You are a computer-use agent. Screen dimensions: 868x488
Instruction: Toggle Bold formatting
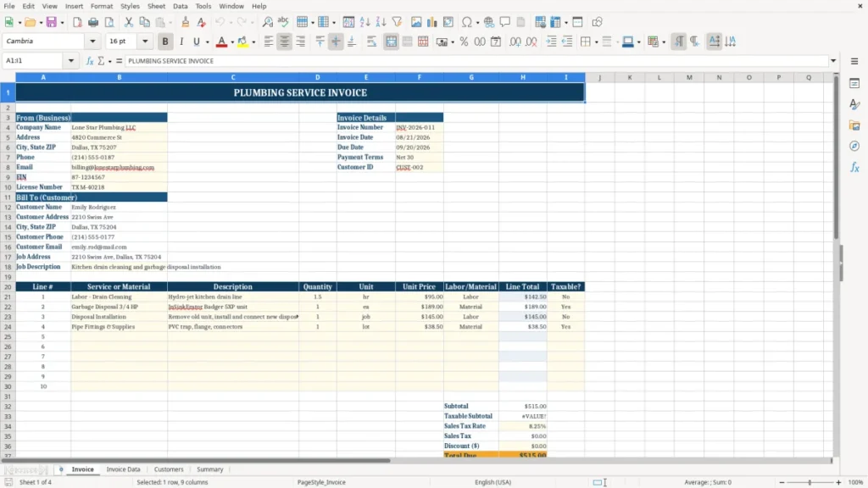coord(165,42)
